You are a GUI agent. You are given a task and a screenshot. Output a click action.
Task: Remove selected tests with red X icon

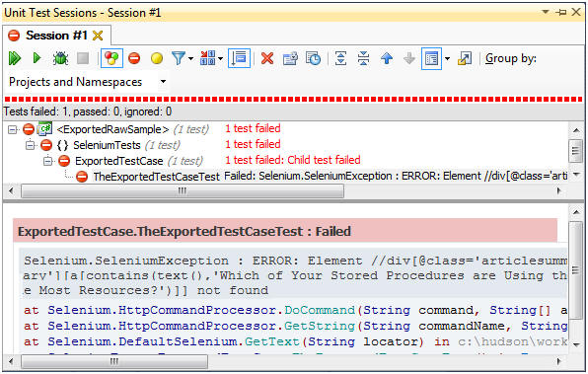267,58
